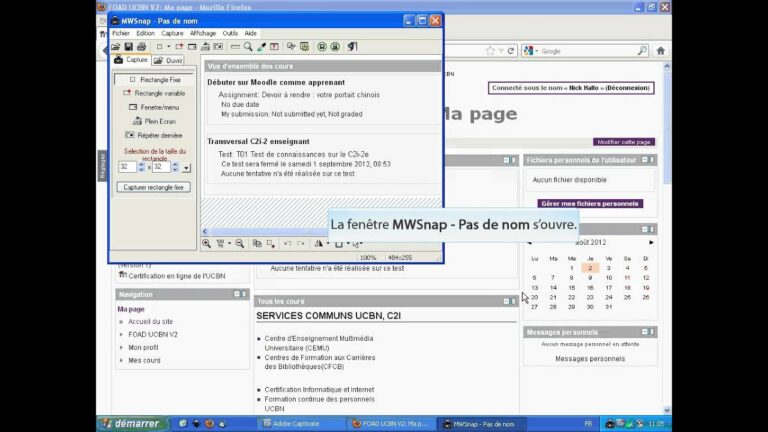Click the bookmark star in Firefox address bar
This screenshot has height=432, width=768.
[x=490, y=51]
